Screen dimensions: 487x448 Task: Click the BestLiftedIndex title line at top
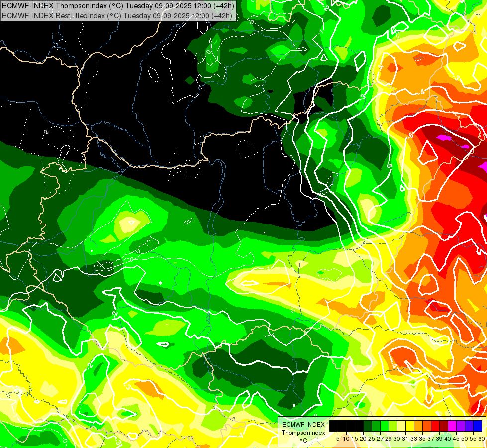point(117,15)
